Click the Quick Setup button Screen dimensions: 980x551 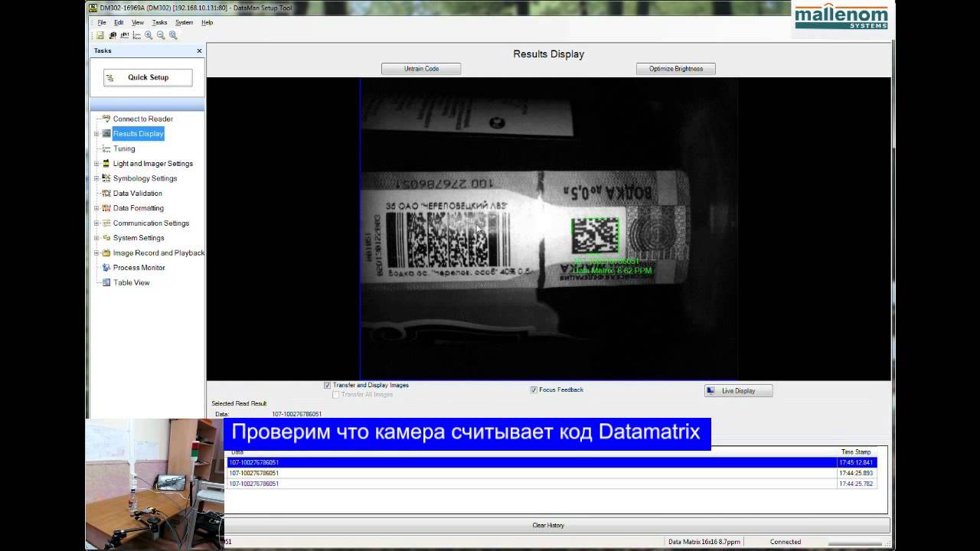(148, 77)
